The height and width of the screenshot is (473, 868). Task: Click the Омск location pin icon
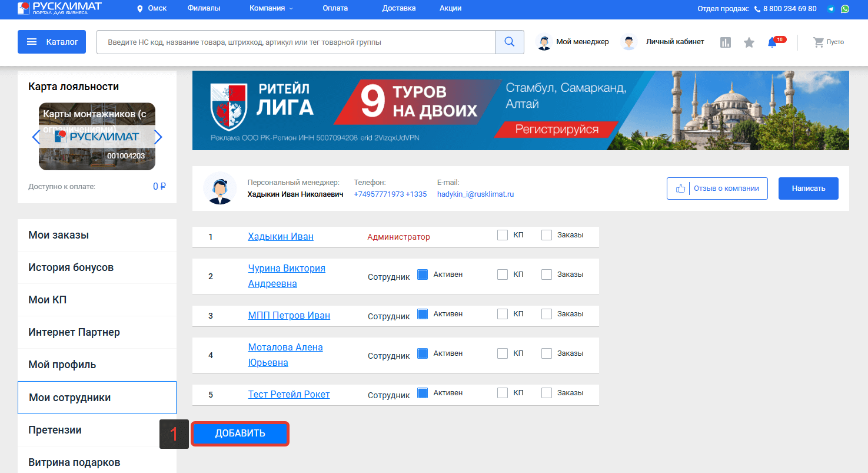point(140,9)
